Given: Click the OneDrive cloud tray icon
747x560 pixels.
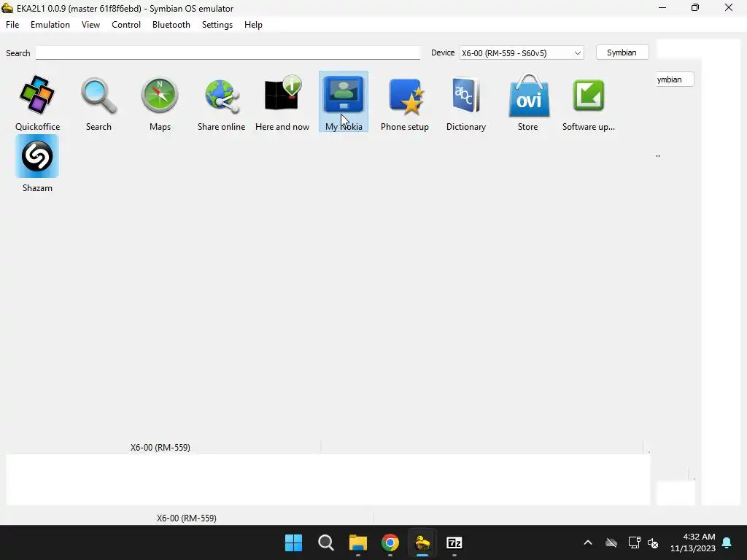Looking at the screenshot, I should tap(611, 542).
